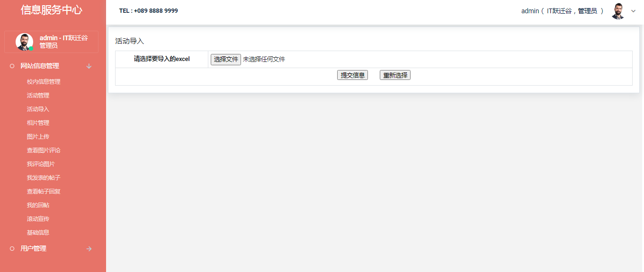Screen dimensions: 644x272
Task: Open 查看帖子回复
Action: (x=44, y=191)
